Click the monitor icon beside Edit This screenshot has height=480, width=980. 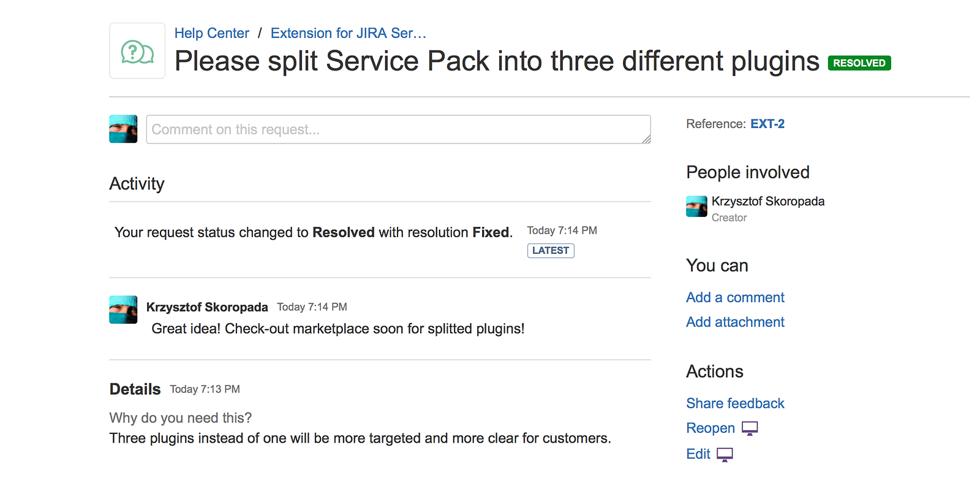point(725,454)
